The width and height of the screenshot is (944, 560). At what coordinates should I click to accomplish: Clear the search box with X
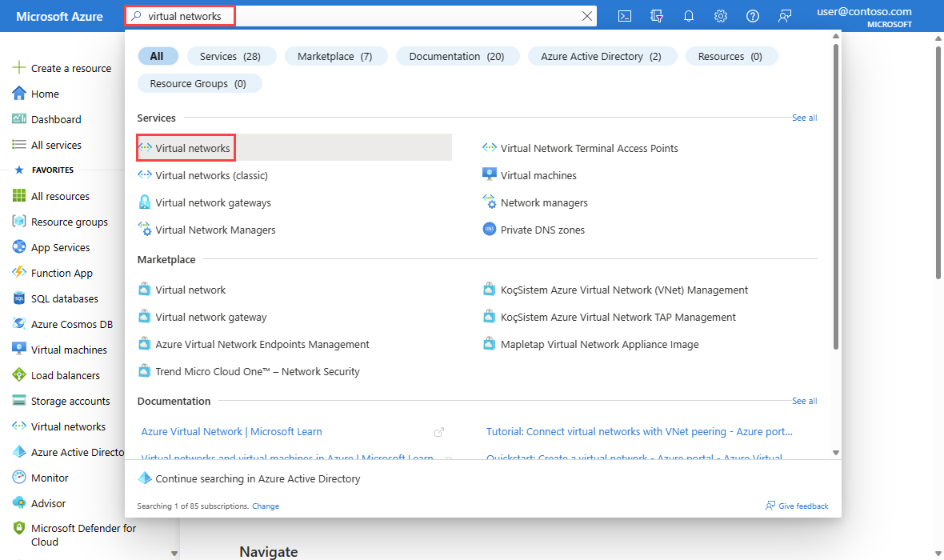pyautogui.click(x=587, y=16)
